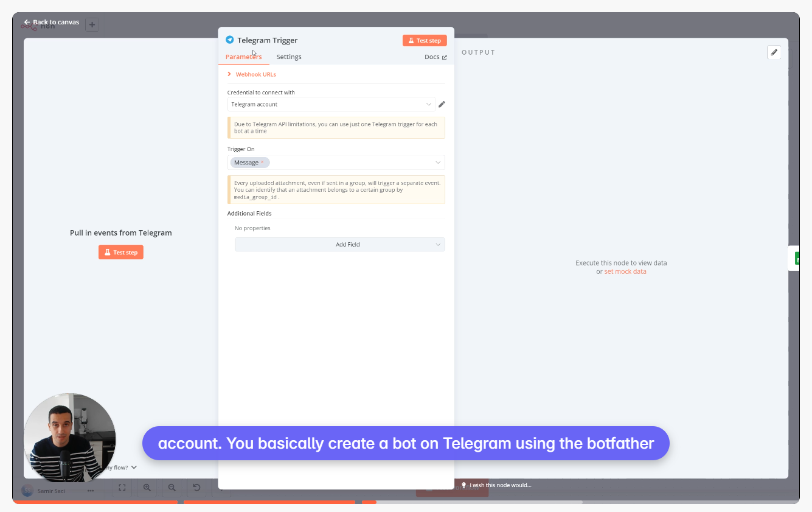Edit output with the pencil icon
Viewport: 812px width, 512px height.
774,52
